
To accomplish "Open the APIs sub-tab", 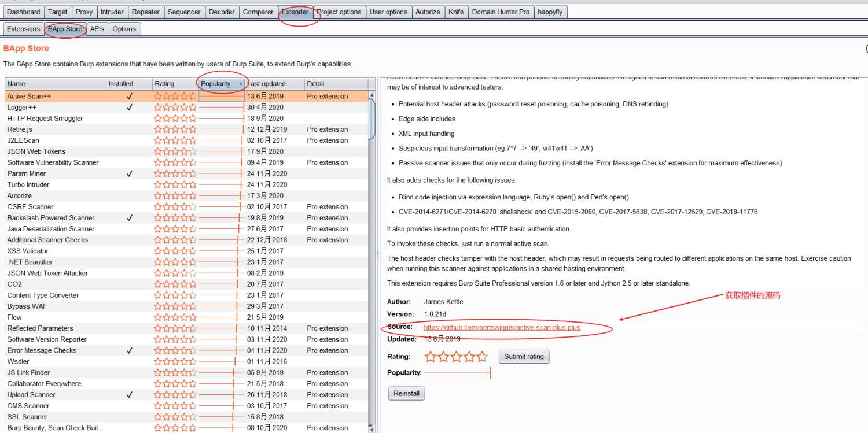I will [97, 29].
